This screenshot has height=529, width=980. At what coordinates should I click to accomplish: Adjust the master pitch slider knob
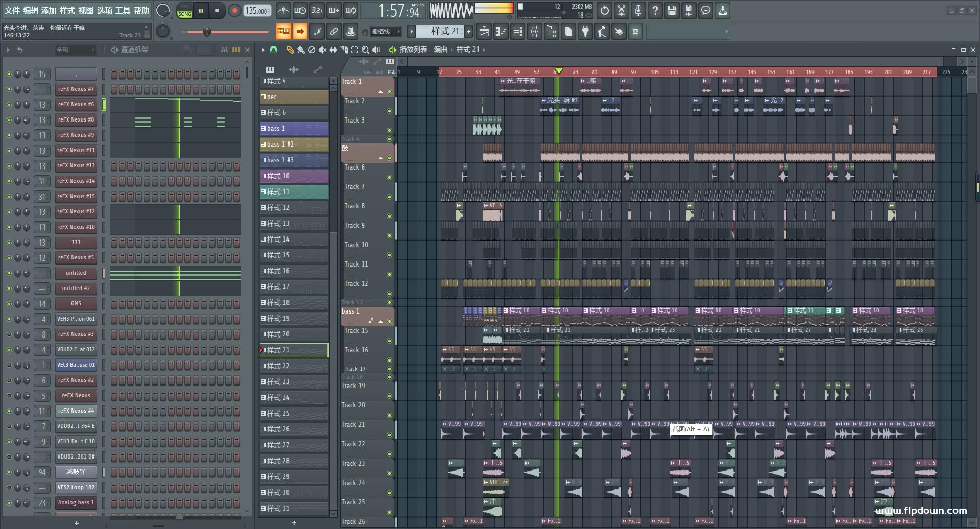(x=207, y=32)
